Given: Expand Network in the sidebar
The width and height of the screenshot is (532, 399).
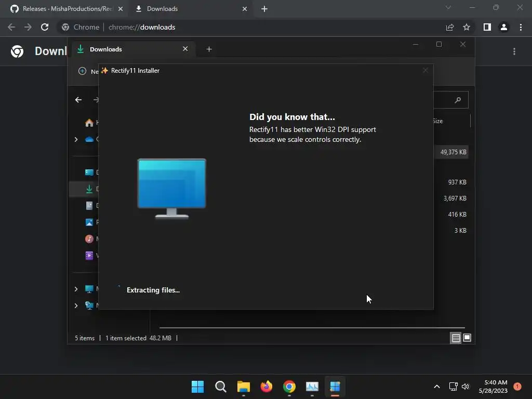Looking at the screenshot, I should (x=76, y=305).
